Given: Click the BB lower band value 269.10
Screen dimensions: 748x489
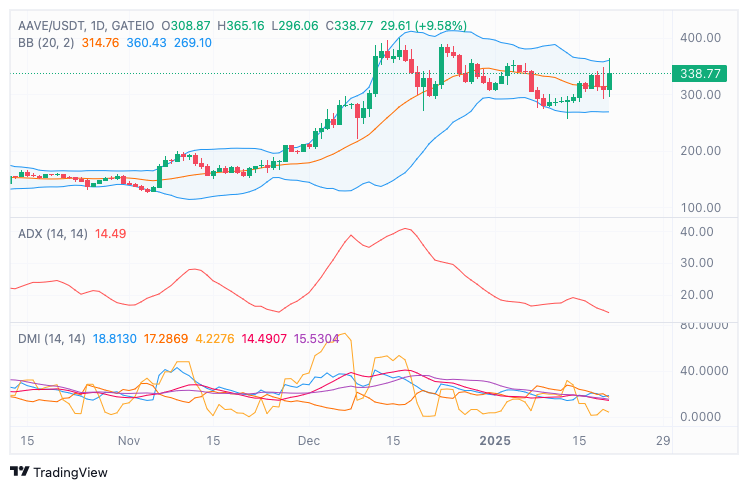Looking at the screenshot, I should (193, 42).
